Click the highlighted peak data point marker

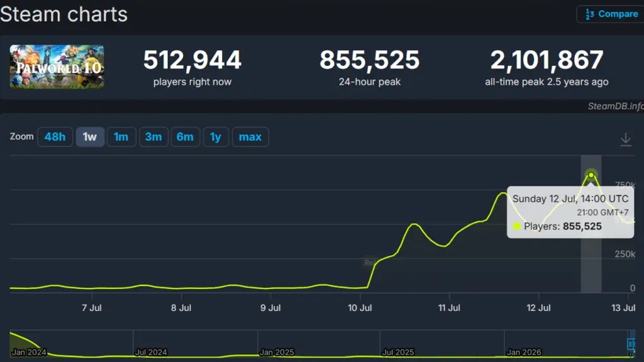[591, 175]
